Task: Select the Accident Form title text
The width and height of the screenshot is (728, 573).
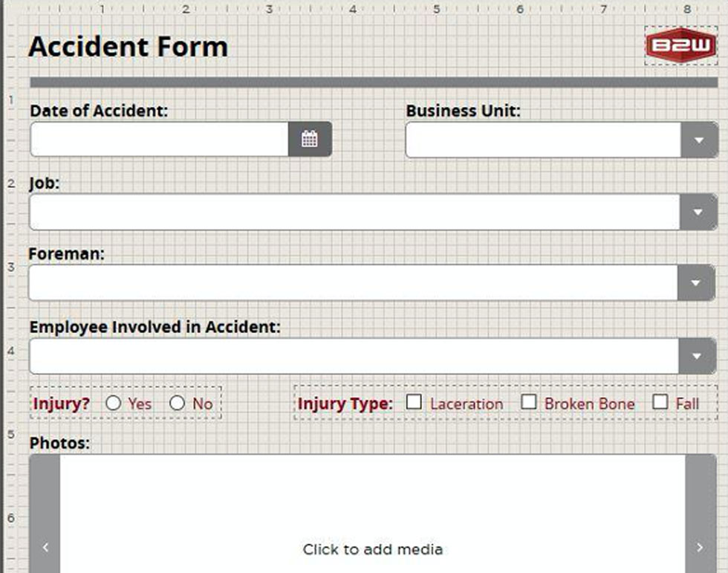Action: pyautogui.click(x=128, y=47)
